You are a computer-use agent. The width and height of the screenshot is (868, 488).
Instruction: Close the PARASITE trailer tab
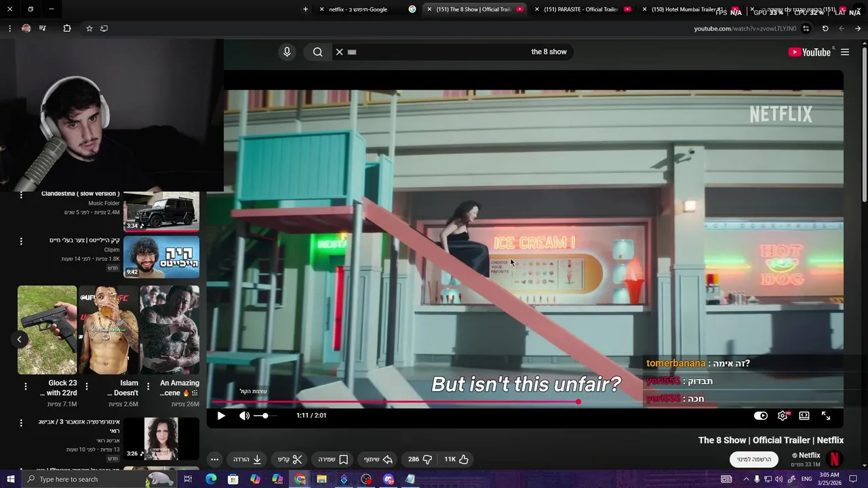tap(537, 9)
